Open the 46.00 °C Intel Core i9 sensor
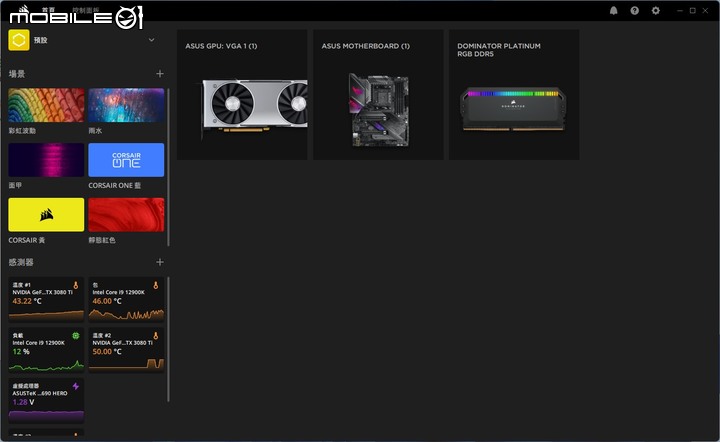720x442 pixels. (126, 298)
